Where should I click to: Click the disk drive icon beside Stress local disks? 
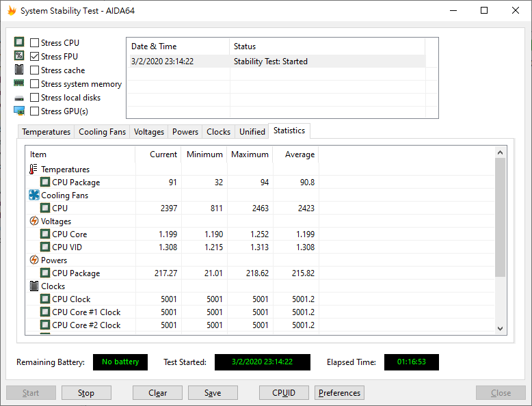click(19, 98)
